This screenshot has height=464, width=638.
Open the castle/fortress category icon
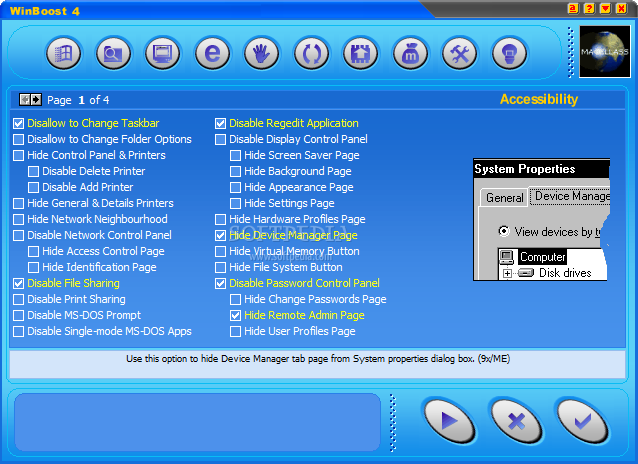click(x=361, y=53)
